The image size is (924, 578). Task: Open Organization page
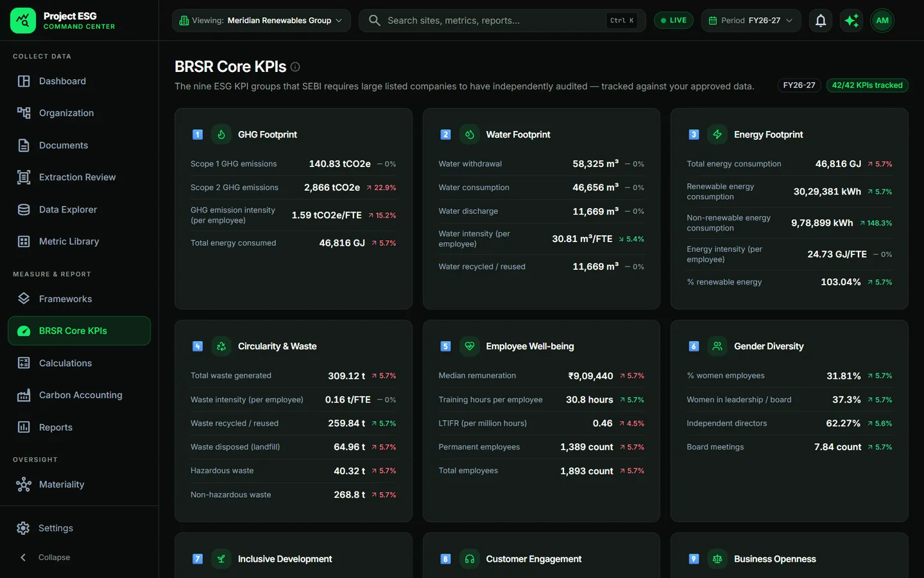pos(79,113)
